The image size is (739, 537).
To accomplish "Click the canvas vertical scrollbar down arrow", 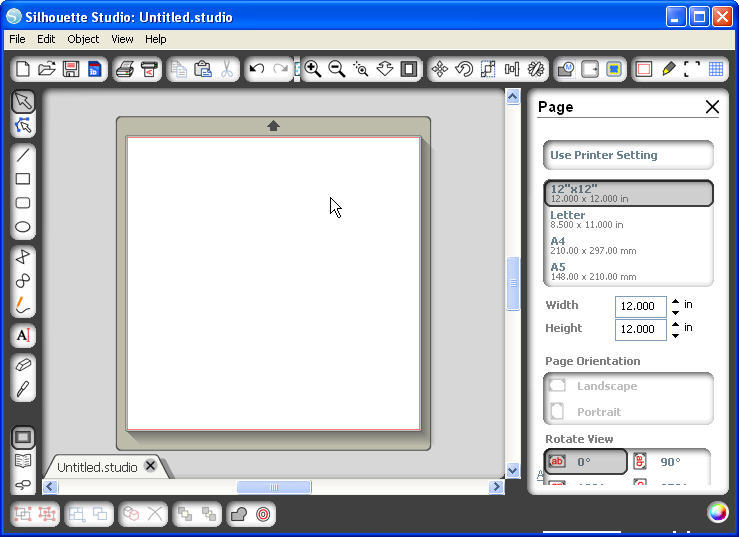I will (x=512, y=470).
